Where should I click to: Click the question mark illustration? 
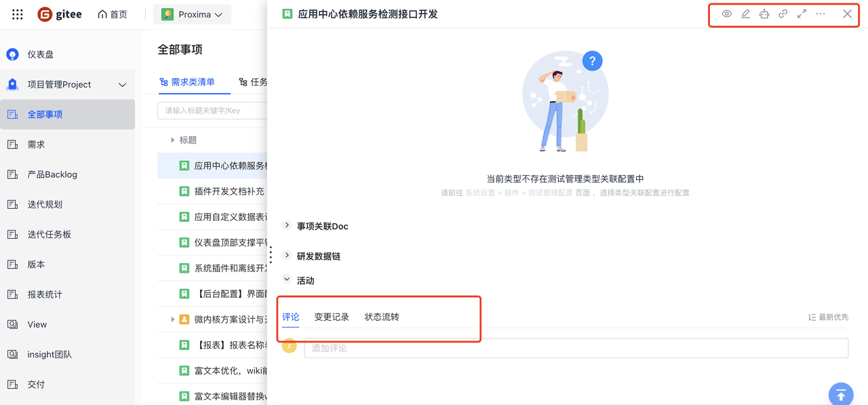pyautogui.click(x=592, y=61)
